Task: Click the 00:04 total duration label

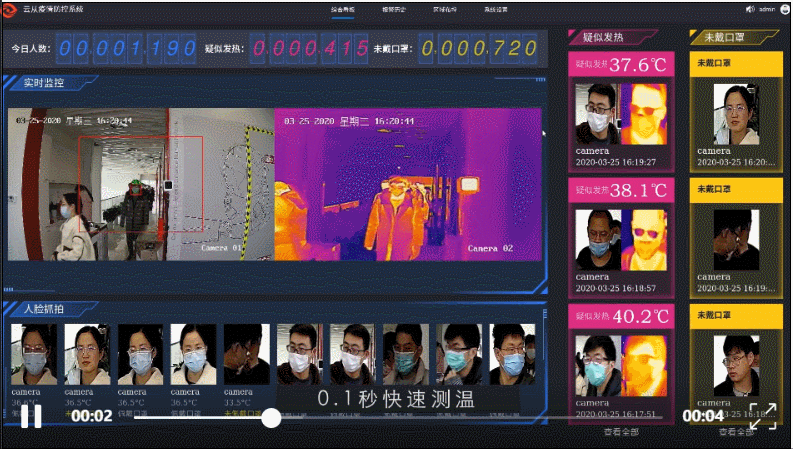Action: tap(703, 416)
